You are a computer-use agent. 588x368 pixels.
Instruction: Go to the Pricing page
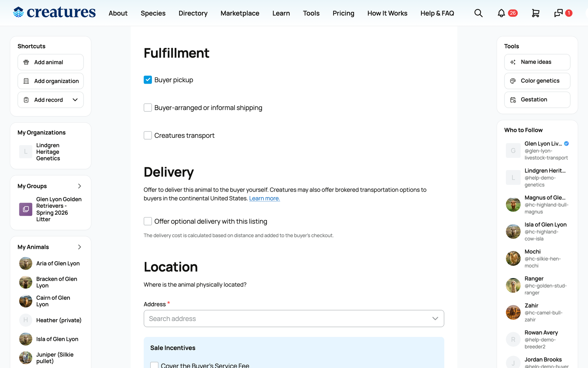click(343, 13)
